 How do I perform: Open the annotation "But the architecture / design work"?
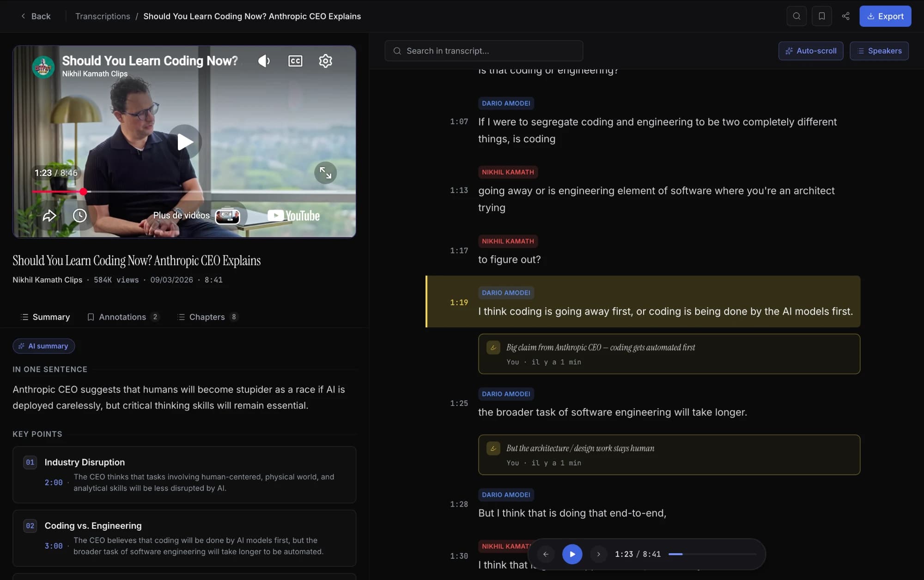point(669,455)
